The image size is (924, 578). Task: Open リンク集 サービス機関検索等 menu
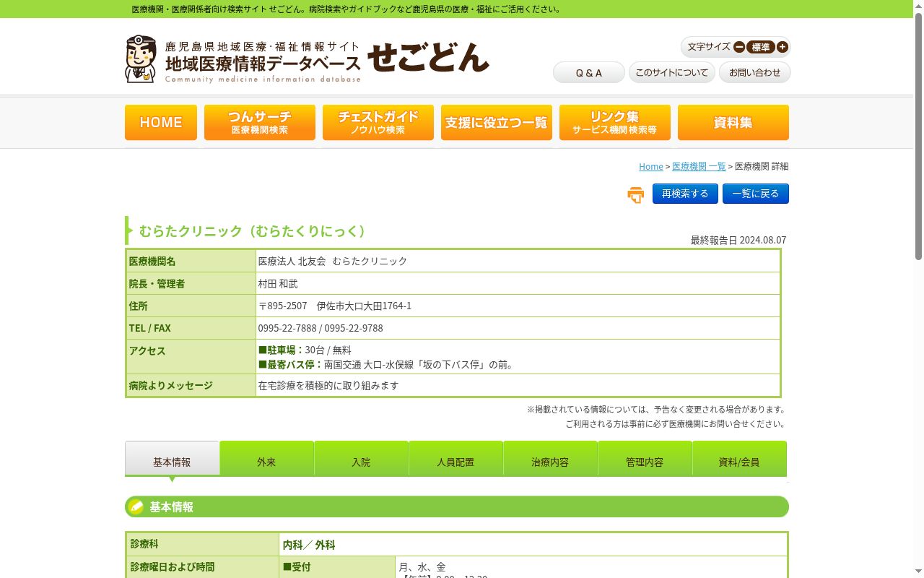[615, 122]
